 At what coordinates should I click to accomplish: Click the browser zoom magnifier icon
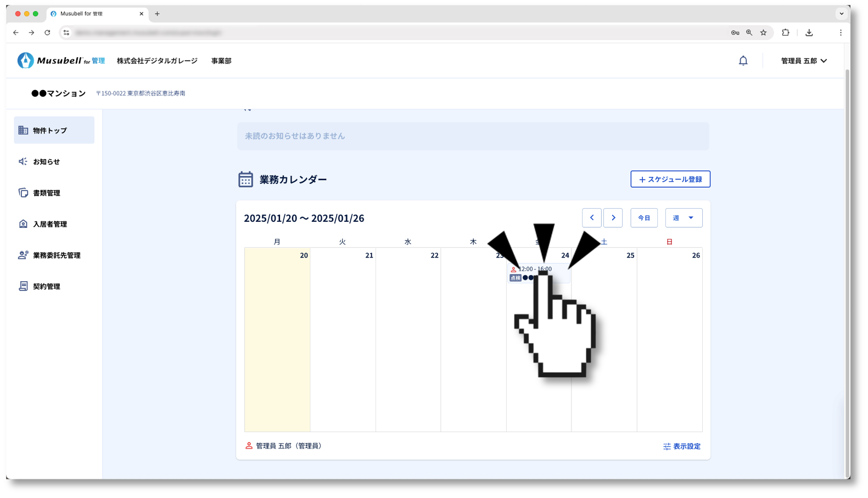pos(749,33)
